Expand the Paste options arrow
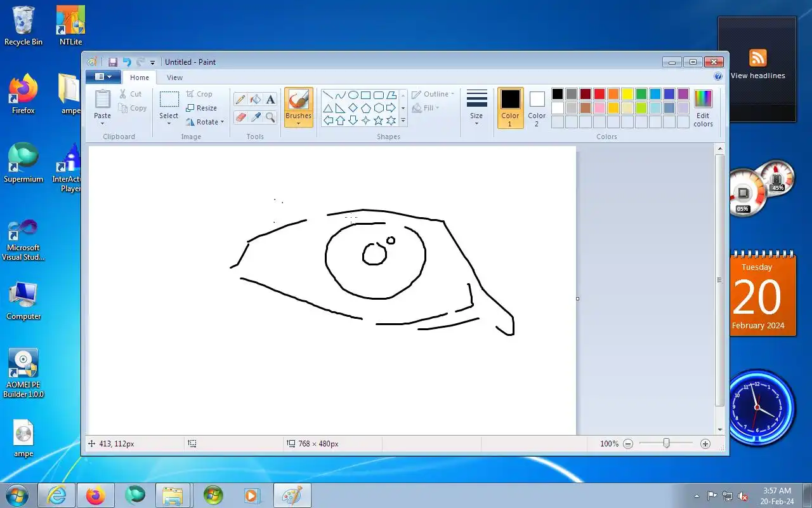This screenshot has height=508, width=812. point(103,123)
